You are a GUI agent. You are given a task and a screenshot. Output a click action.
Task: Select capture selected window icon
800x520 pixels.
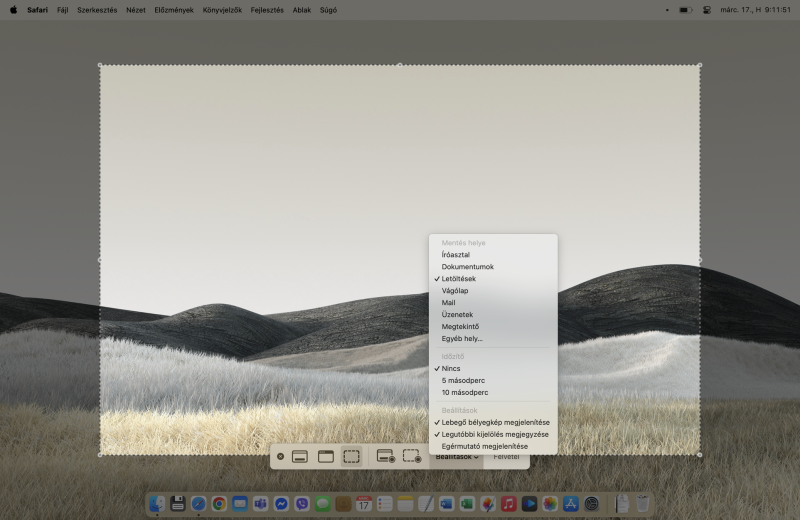326,456
